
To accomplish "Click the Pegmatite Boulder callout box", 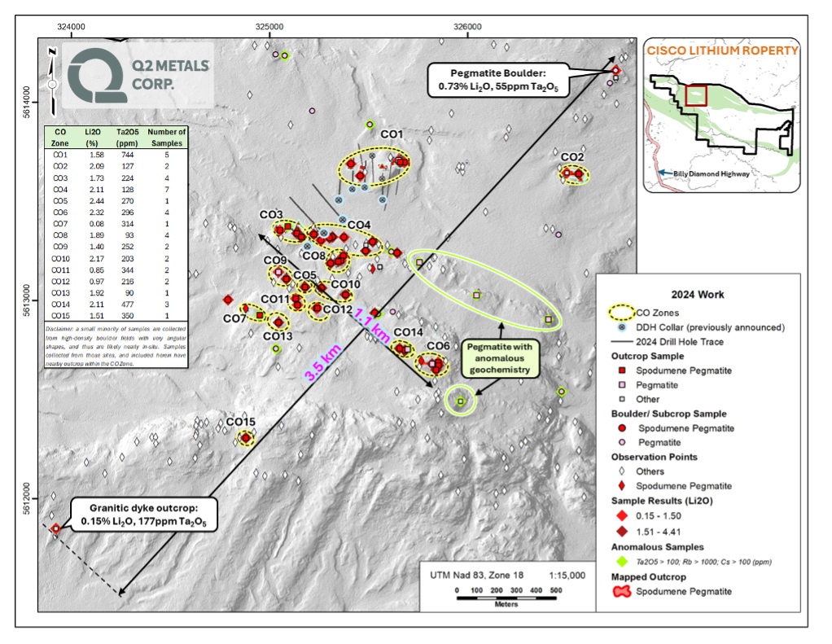I will click(x=497, y=80).
